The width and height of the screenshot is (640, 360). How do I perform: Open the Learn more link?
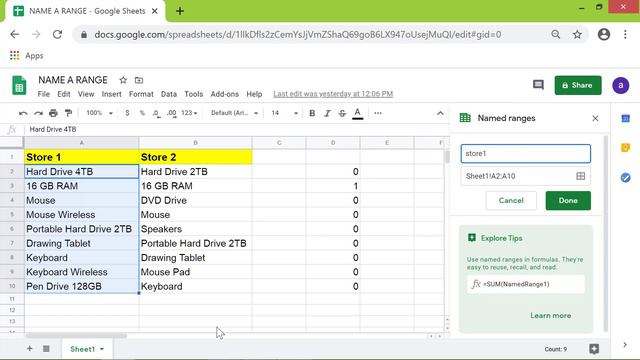pos(551,316)
